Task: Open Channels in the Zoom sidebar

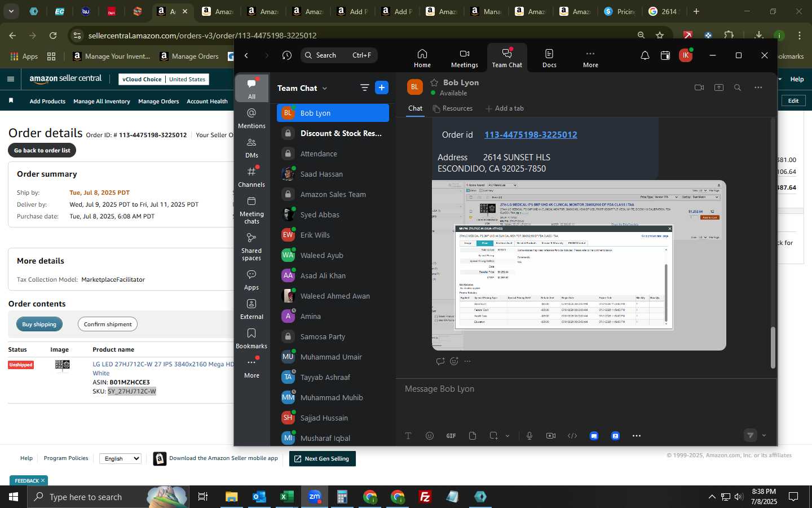Action: [x=251, y=177]
